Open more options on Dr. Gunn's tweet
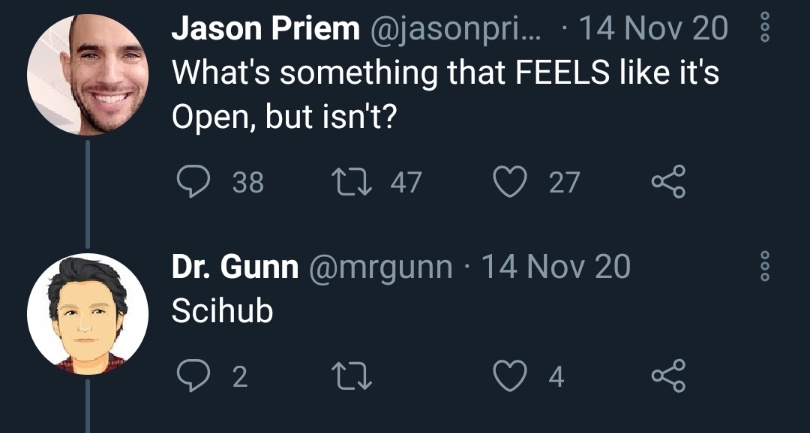Viewport: 810px width, 433px height. pyautogui.click(x=765, y=267)
